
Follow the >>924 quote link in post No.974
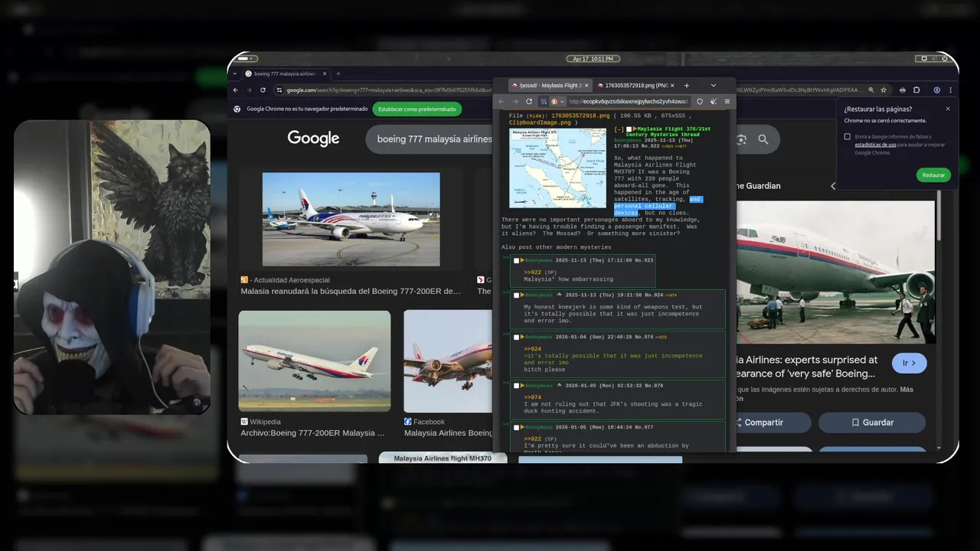click(532, 349)
